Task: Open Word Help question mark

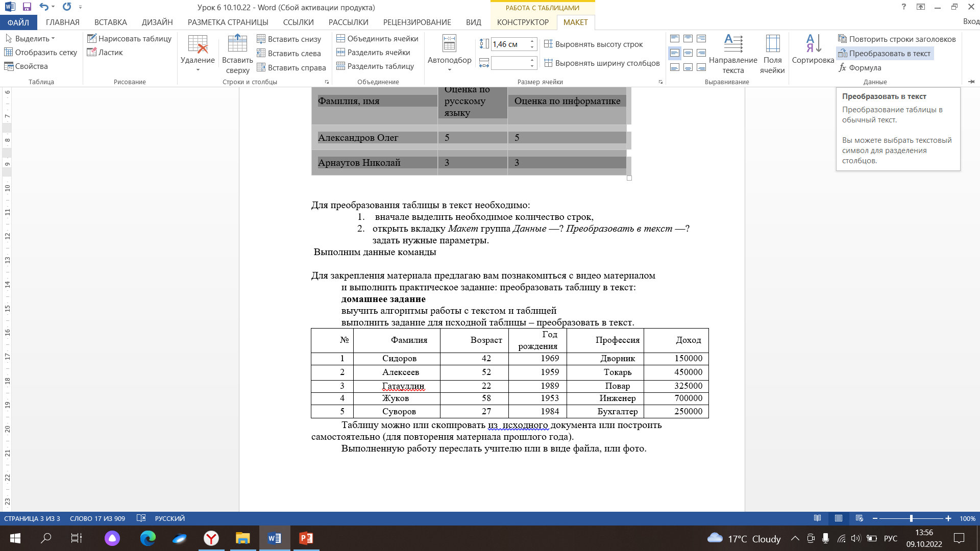Action: 903,7
